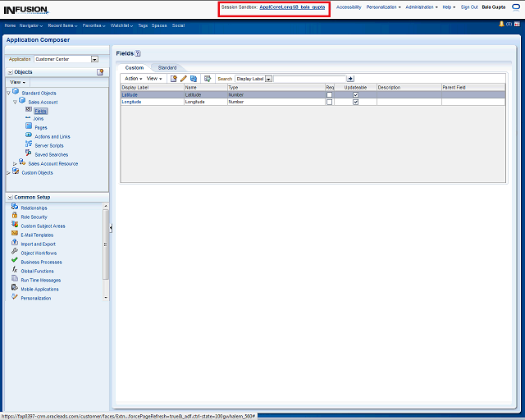
Task: Expand the Sales Account Resource node
Action: (15, 164)
